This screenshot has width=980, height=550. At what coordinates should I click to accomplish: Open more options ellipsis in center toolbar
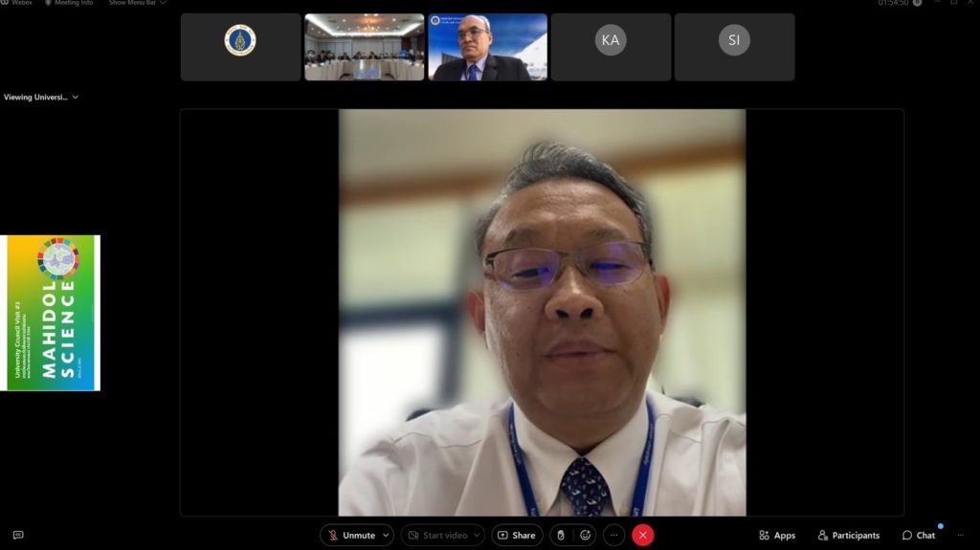click(x=614, y=536)
